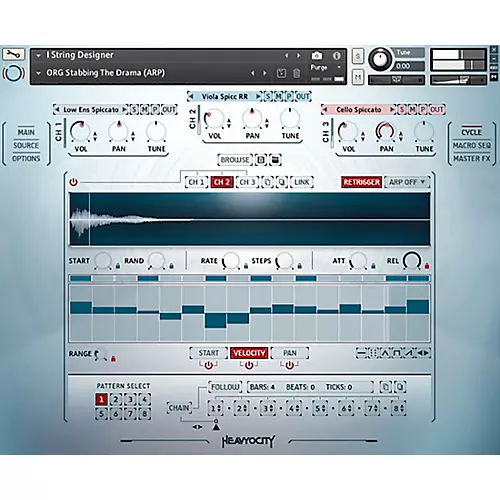Click the CHAIN button
The width and height of the screenshot is (500, 500).
click(179, 408)
